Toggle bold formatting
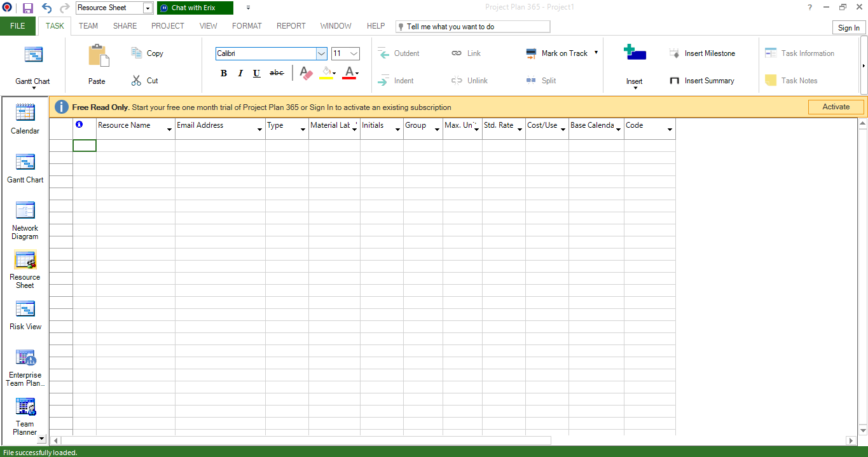Screen dimensions: 868x457 pyautogui.click(x=223, y=73)
